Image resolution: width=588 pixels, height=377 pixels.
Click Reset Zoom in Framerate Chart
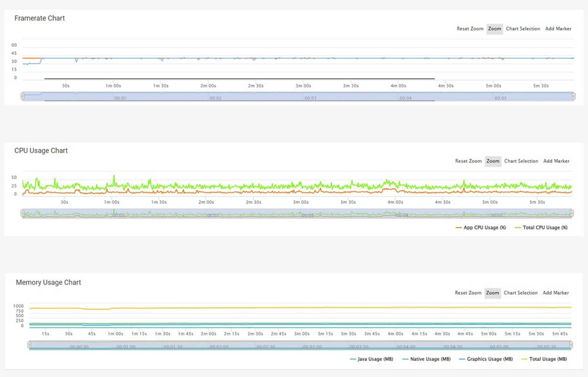pos(470,29)
